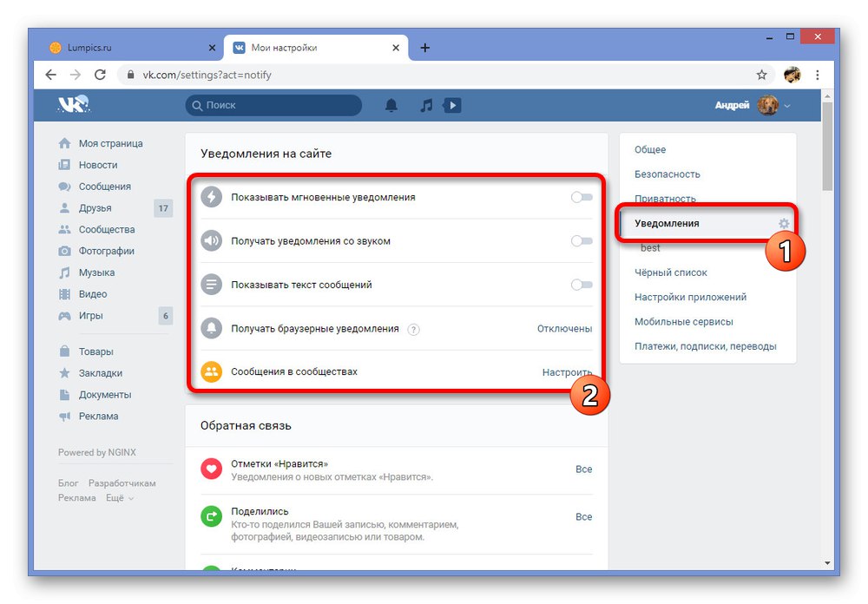
Task: Open Платежи, подписки, переводы section
Action: (x=705, y=346)
